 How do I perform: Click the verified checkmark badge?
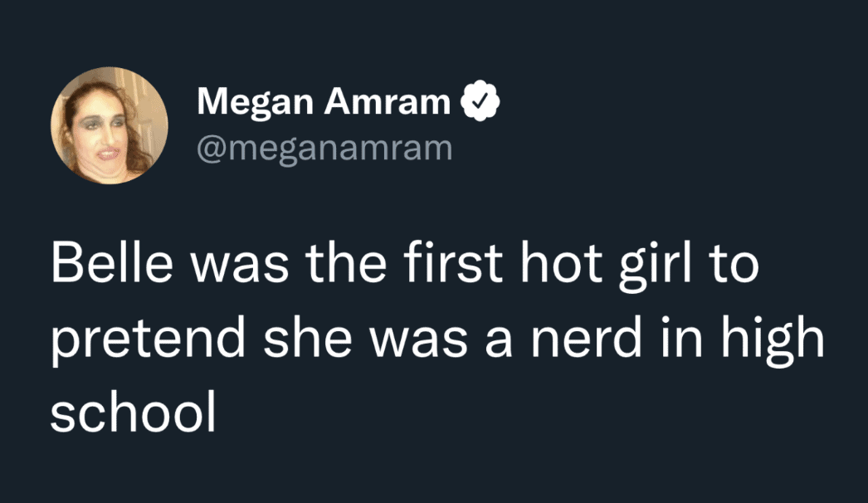(x=480, y=104)
